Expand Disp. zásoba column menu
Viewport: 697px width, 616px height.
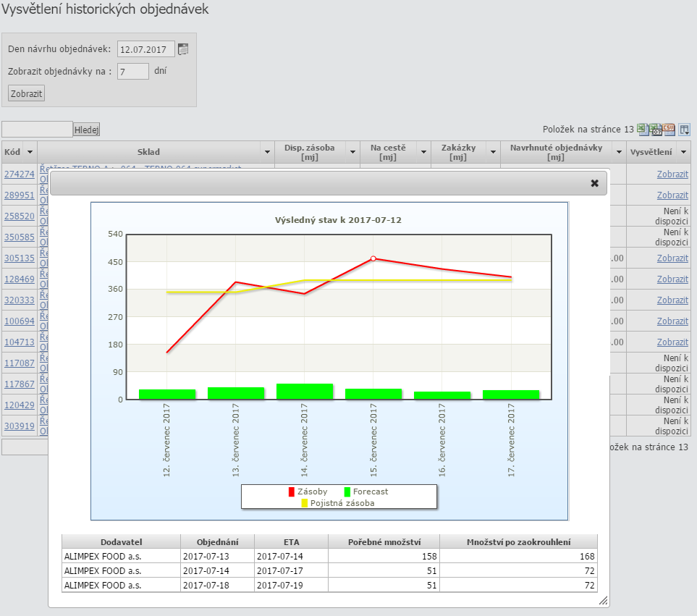(x=352, y=152)
